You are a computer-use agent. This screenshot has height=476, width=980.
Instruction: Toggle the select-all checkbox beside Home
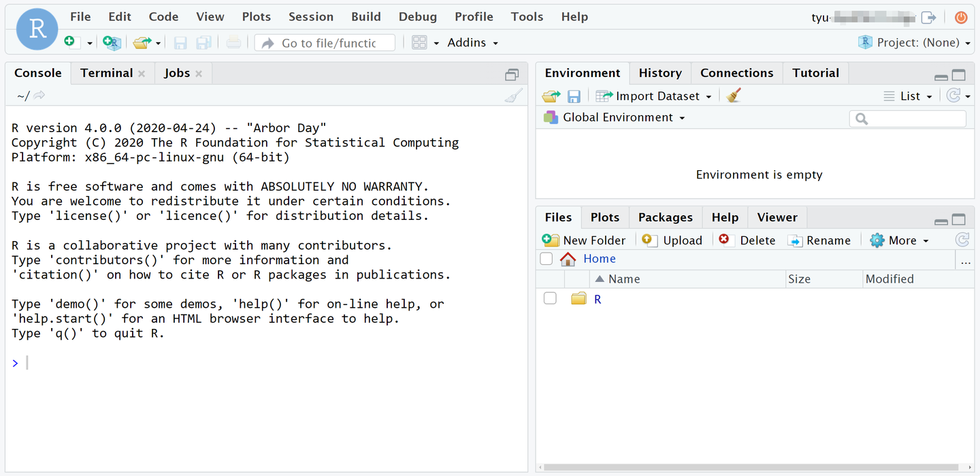tap(546, 259)
